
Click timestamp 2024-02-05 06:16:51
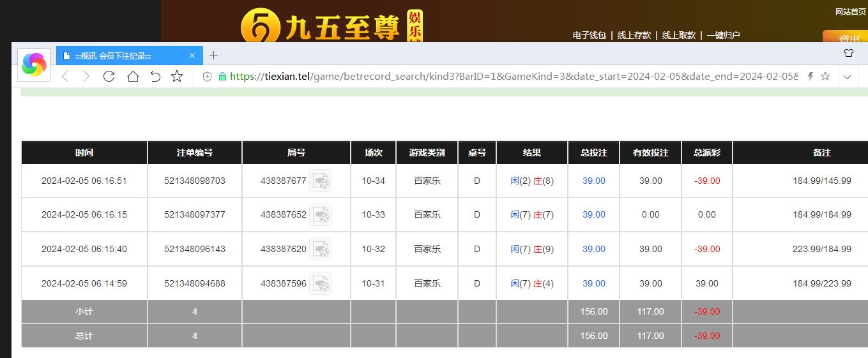click(84, 181)
